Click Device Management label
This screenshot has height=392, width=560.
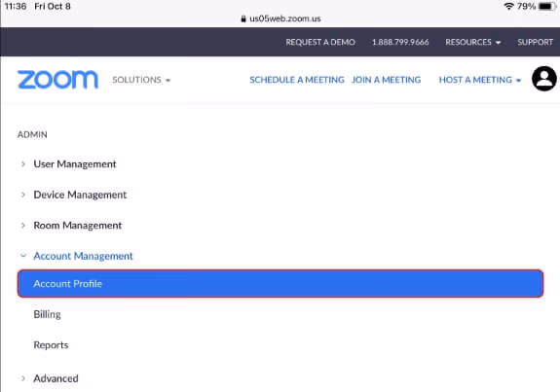click(80, 195)
